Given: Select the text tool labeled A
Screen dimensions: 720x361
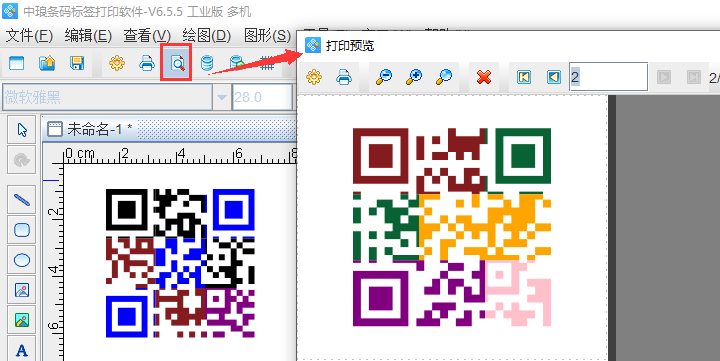Looking at the screenshot, I should 22,350.
